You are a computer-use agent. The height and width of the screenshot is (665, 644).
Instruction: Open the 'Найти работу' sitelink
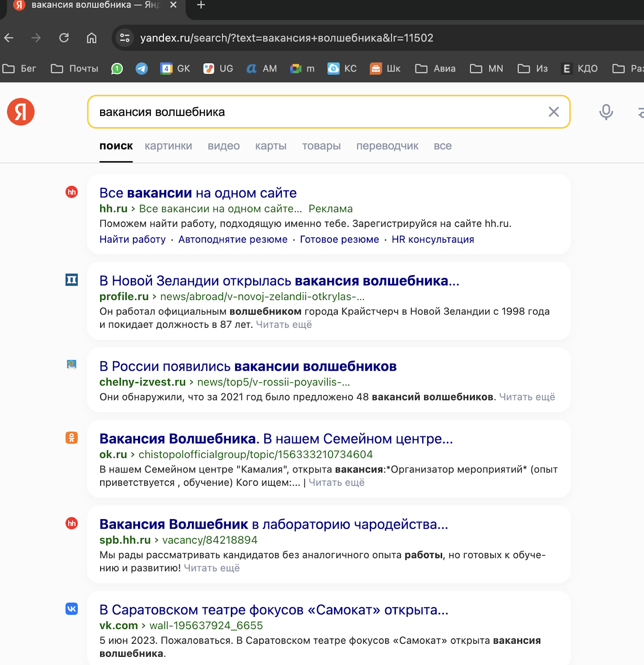(x=133, y=239)
